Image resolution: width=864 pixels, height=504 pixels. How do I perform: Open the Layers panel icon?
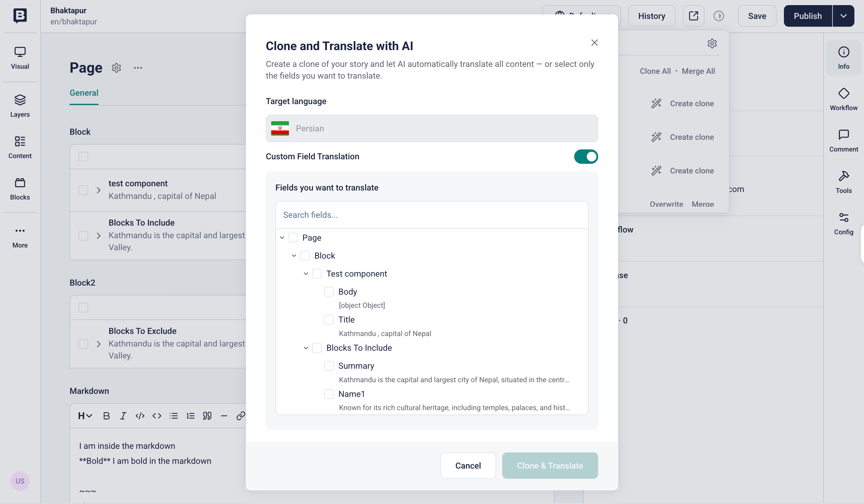coord(20,100)
